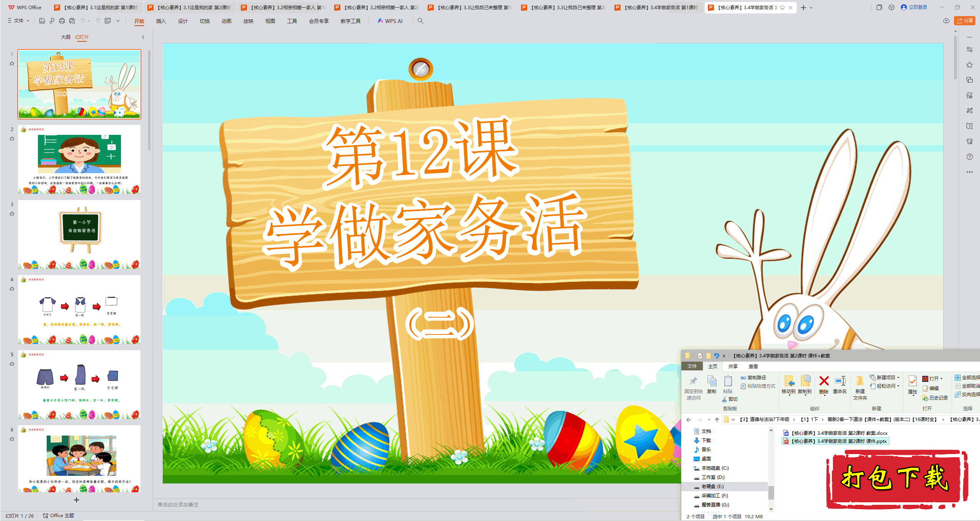This screenshot has width=980, height=521.
Task: Click the notes field 单击此处添加备注
Action: point(178,505)
